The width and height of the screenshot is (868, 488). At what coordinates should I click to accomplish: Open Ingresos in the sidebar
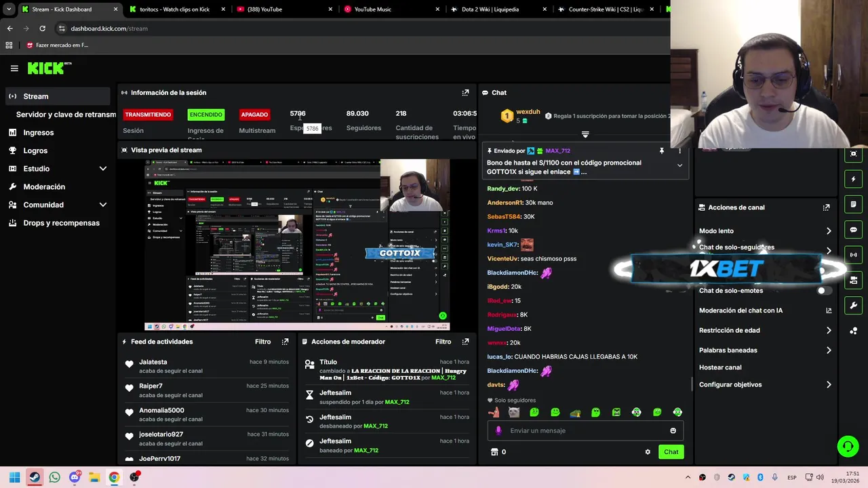pos(38,133)
